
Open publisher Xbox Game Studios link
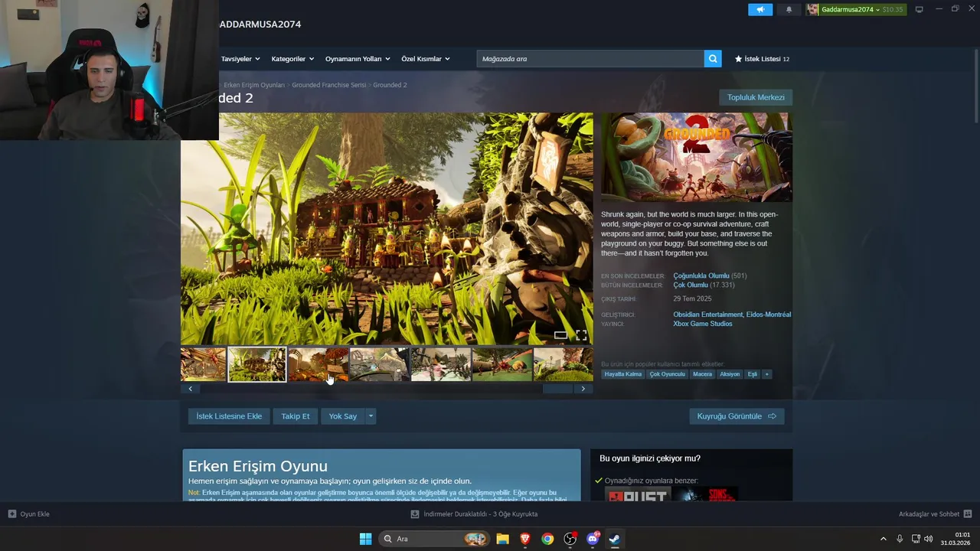[703, 324]
